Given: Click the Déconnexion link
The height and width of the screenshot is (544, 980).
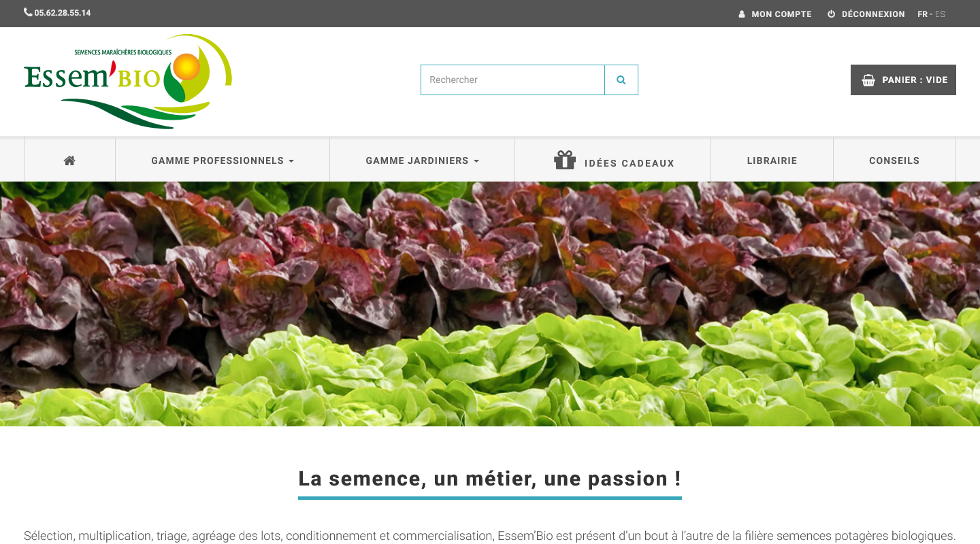Looking at the screenshot, I should (873, 14).
